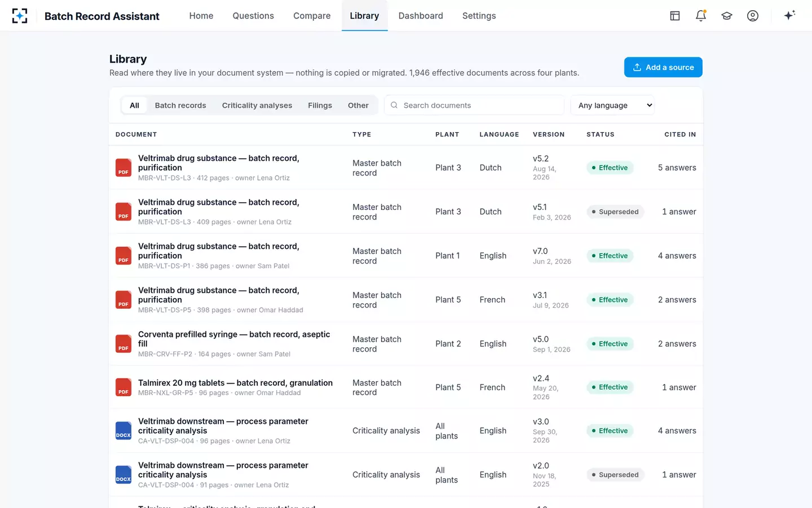Open the notifications bell
The width and height of the screenshot is (812, 508).
tap(701, 16)
